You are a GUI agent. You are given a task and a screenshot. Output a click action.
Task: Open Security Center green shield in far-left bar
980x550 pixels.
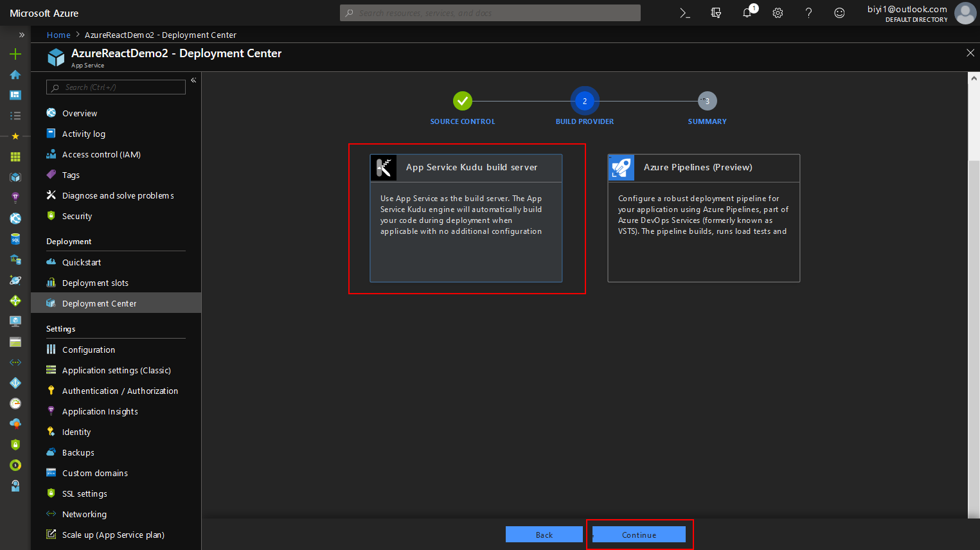click(x=15, y=445)
